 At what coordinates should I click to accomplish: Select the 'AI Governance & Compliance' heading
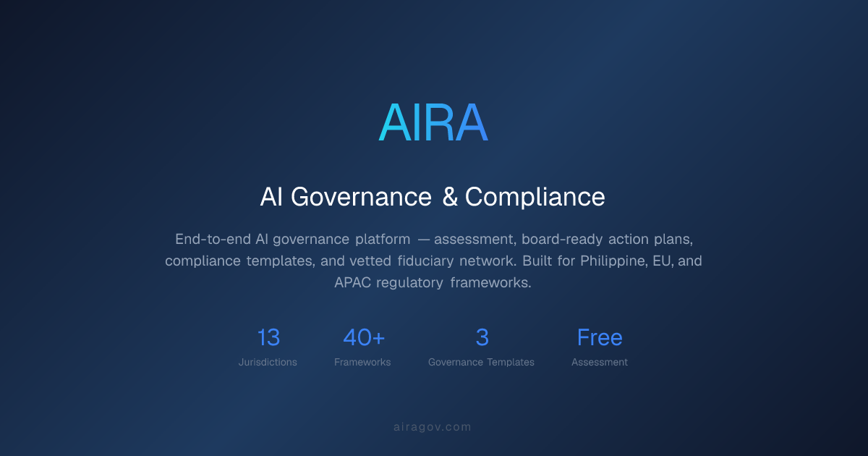[433, 197]
